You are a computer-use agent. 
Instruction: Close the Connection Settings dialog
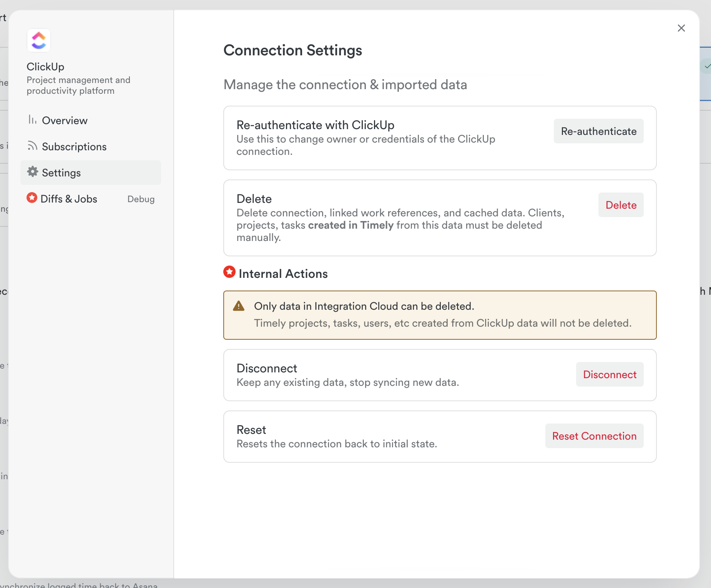click(681, 28)
